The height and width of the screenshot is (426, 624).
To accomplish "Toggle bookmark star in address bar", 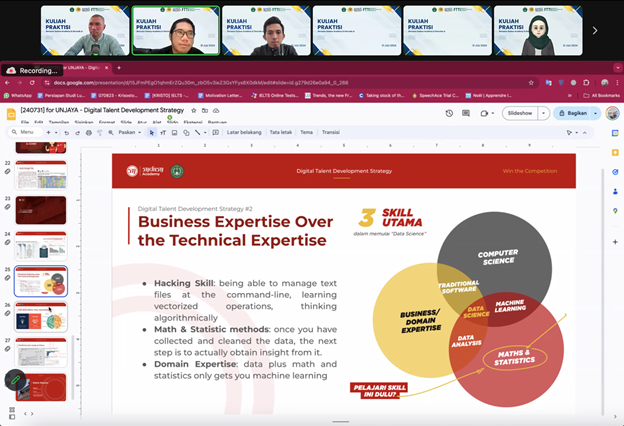I will (531, 82).
